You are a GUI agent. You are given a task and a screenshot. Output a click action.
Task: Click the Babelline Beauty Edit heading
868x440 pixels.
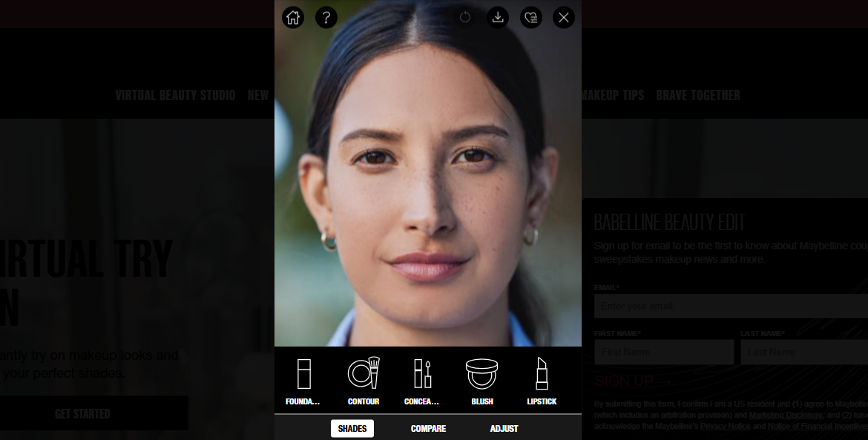(669, 223)
